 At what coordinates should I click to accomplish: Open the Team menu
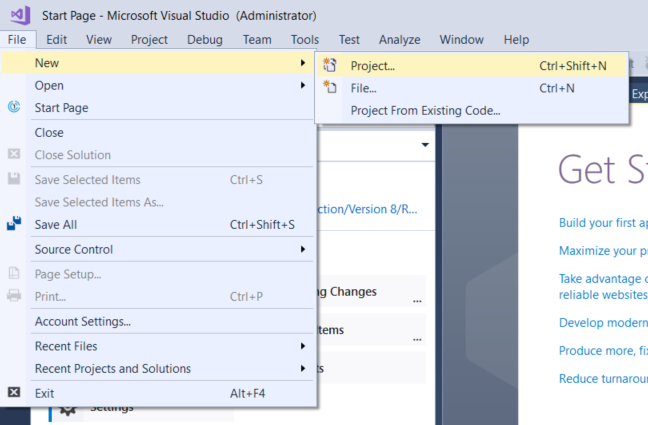[x=257, y=40]
